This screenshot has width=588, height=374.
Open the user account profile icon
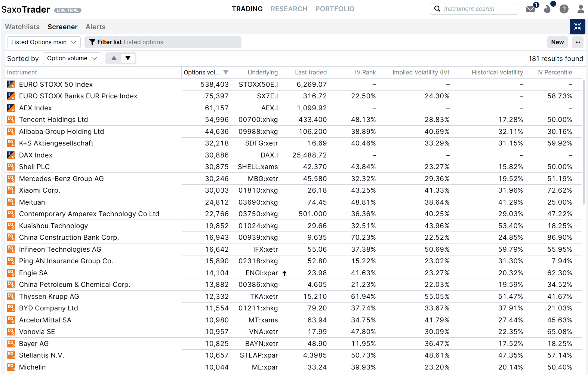(581, 9)
